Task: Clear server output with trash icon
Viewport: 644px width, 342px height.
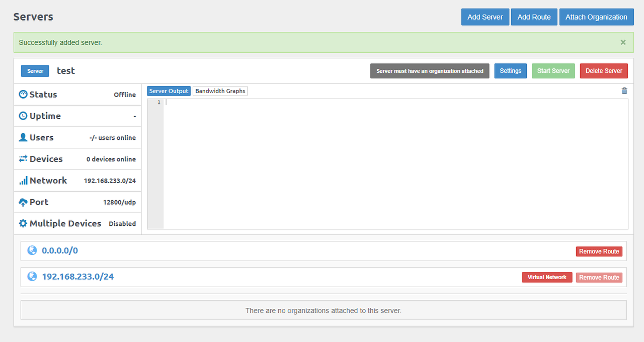Action: (624, 91)
